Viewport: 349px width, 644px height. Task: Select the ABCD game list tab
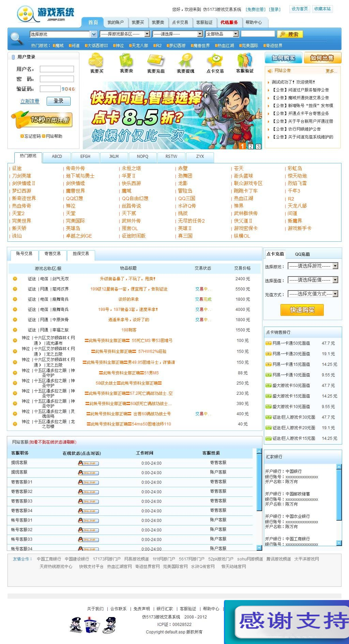coord(57,157)
